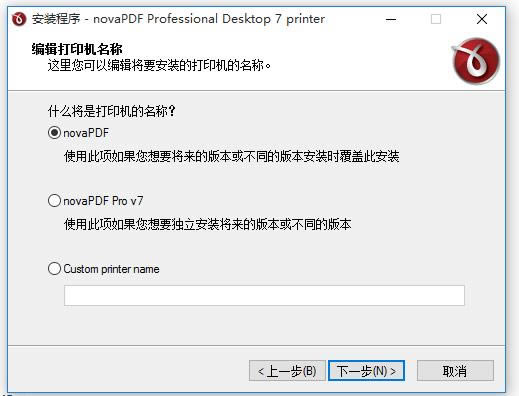Viewport: 519px width, 396px height.
Task: Click the question 什么将是打印机的名称?
Action: 112,111
